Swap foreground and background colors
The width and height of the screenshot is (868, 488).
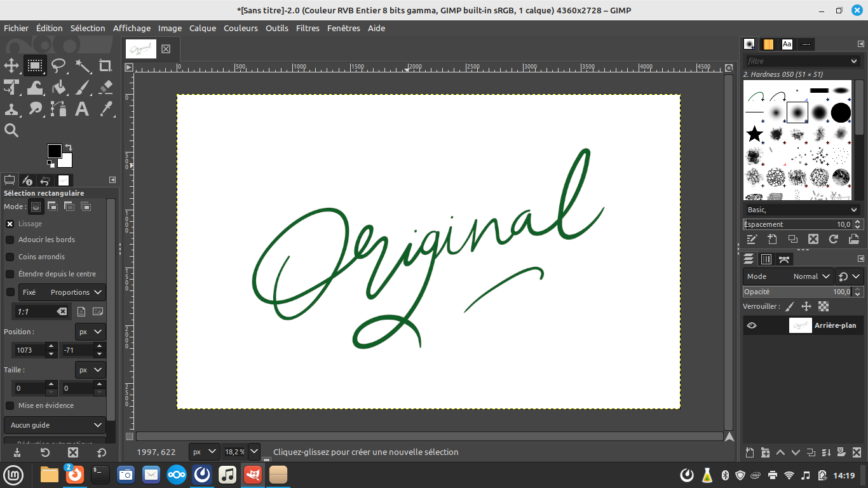[x=69, y=147]
